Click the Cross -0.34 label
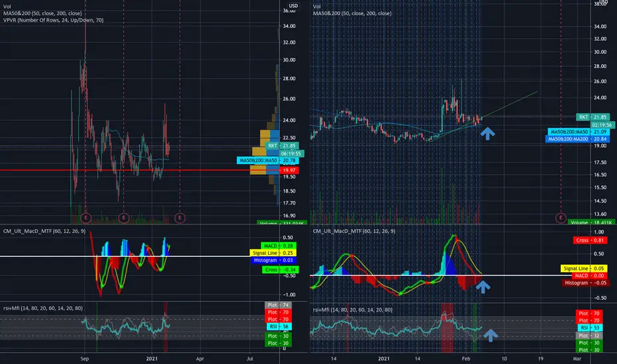The image size is (617, 364). [x=281, y=269]
